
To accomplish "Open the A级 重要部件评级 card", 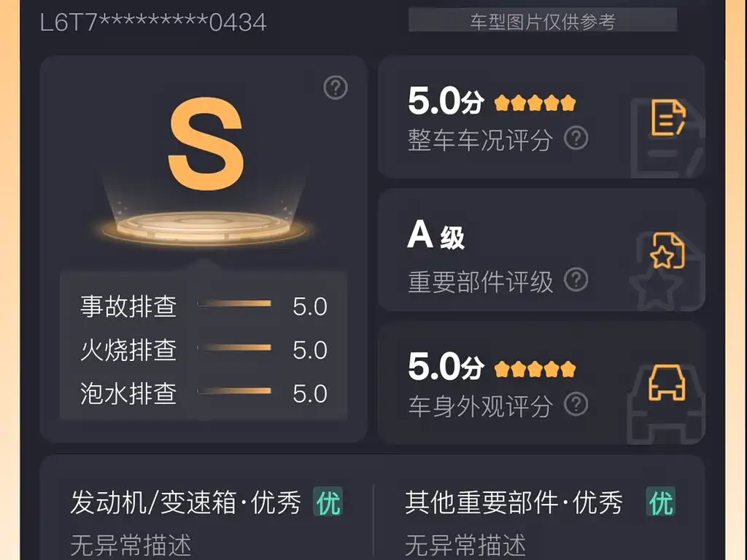I will (x=541, y=250).
